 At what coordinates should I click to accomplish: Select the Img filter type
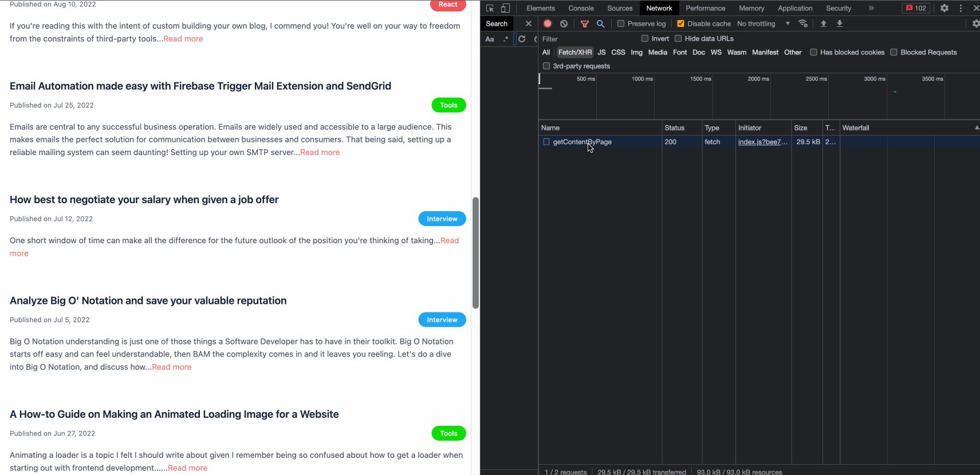(x=636, y=52)
